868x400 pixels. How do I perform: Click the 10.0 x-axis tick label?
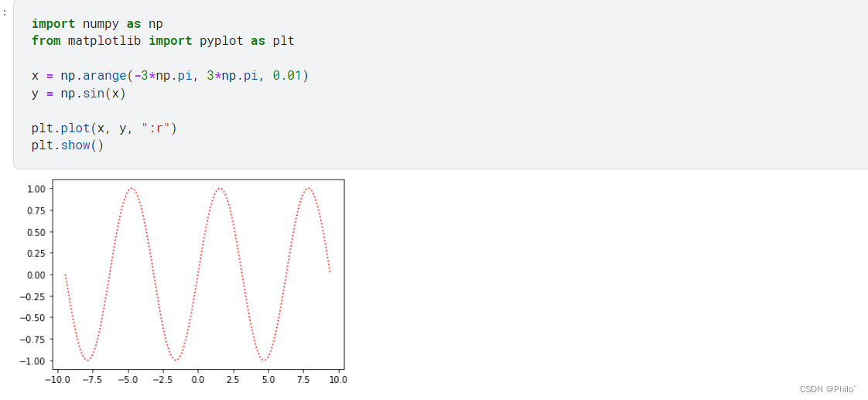[338, 380]
